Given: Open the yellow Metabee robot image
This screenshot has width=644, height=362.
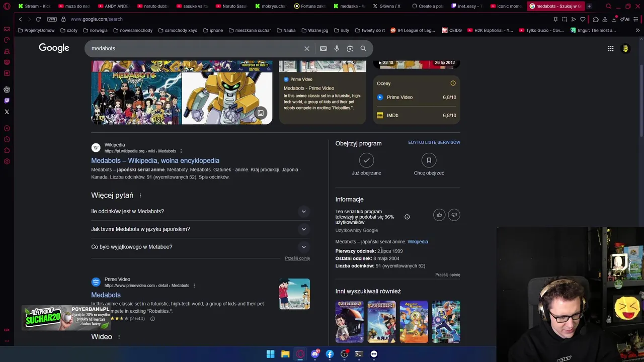Looking at the screenshot, I should (227, 98).
